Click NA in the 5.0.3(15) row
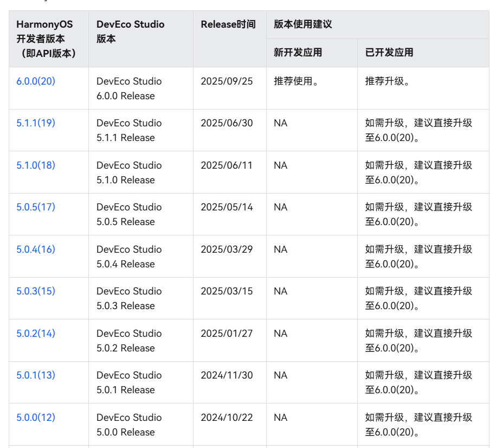 (x=281, y=291)
